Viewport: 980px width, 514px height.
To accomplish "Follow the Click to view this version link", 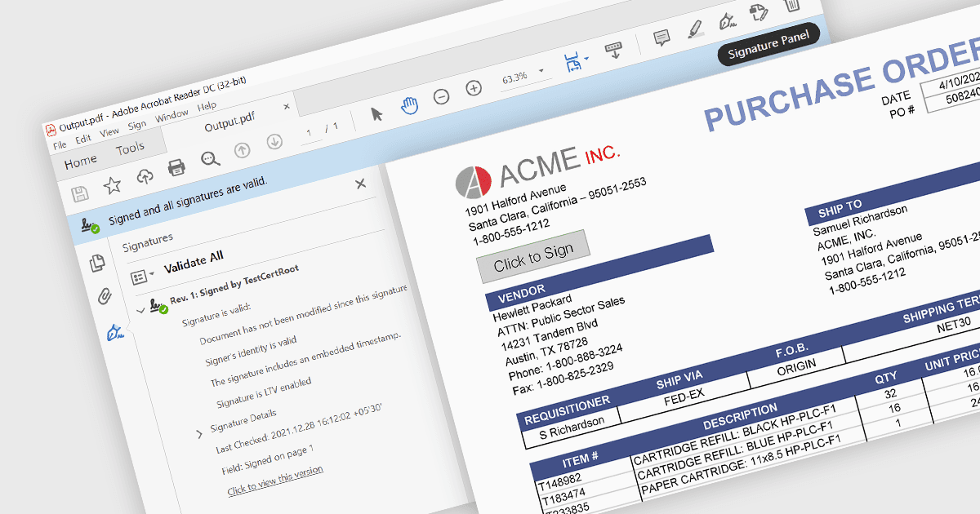I will coord(275,479).
